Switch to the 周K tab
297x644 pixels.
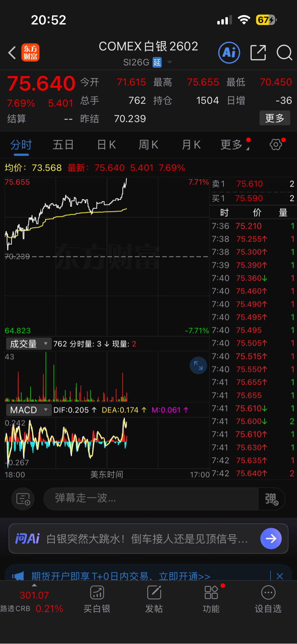click(148, 145)
